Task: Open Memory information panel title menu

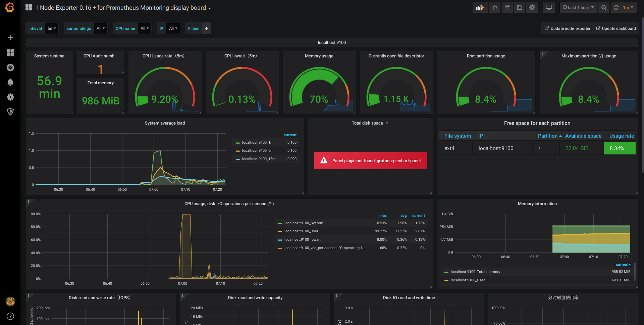Action: coord(537,203)
